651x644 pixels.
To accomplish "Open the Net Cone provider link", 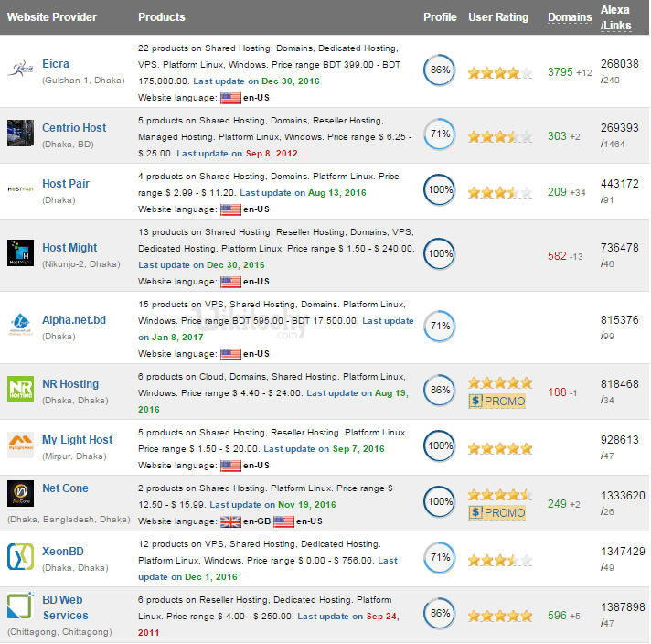I will (x=65, y=488).
